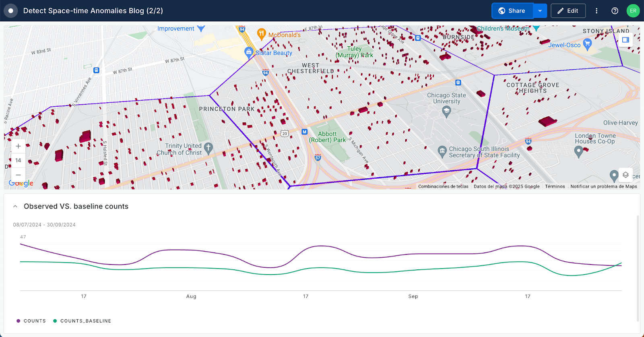Click the WEST CHESTERFIELD neighborhood label

311,68
